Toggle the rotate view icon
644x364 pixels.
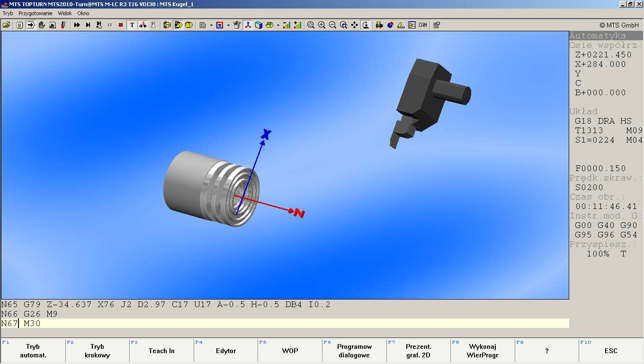[x=366, y=25]
